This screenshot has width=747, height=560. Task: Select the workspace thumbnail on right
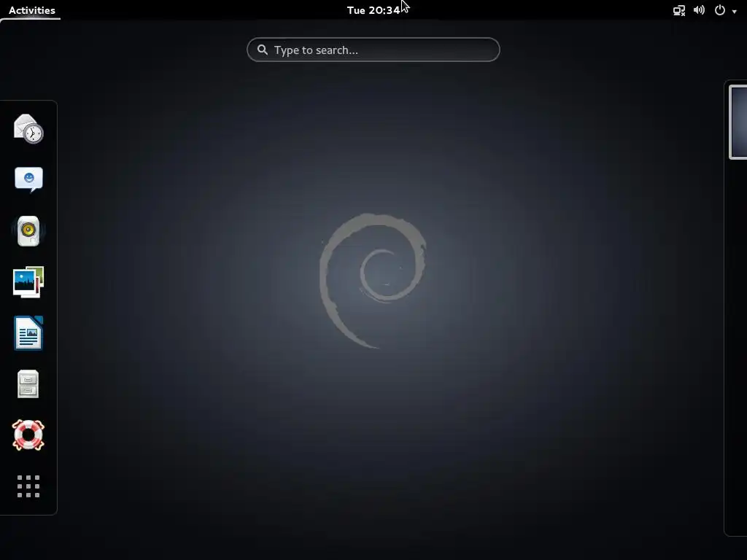click(738, 122)
